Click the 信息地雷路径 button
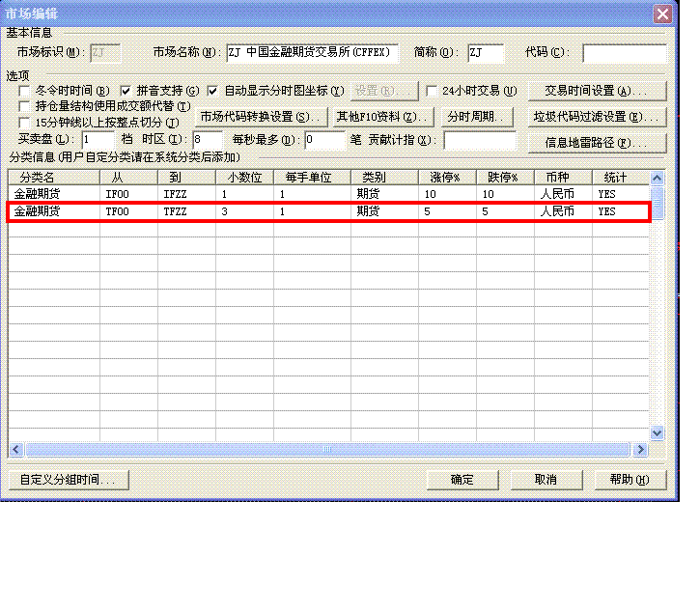Viewport: 700px width, 612px height. click(597, 143)
